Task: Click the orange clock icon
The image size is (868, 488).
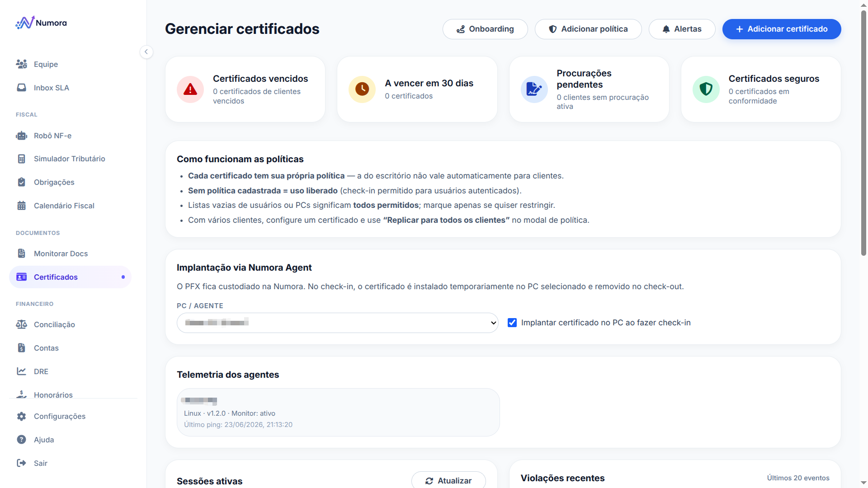Action: point(362,89)
